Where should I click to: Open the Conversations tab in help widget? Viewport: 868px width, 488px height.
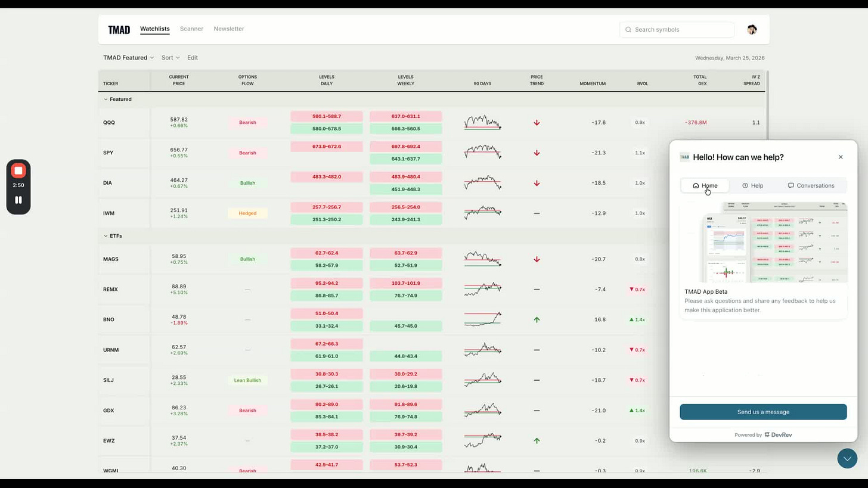[x=811, y=185]
